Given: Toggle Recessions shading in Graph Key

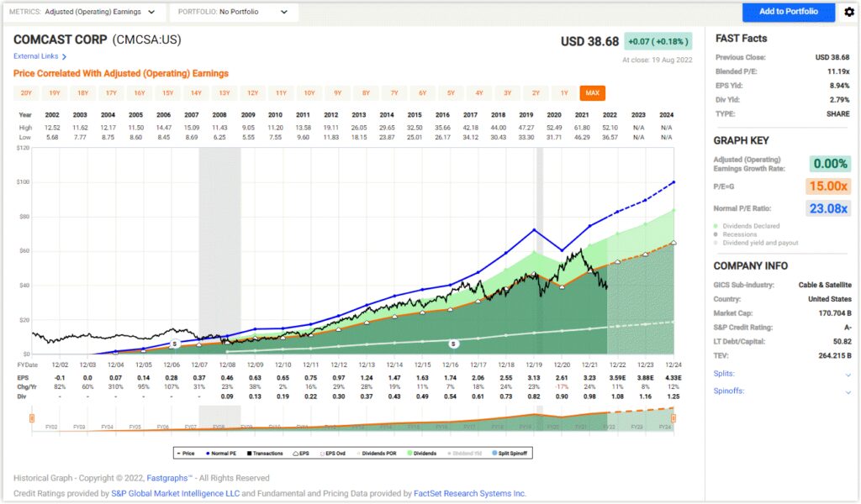Looking at the screenshot, I should pyautogui.click(x=735, y=234).
